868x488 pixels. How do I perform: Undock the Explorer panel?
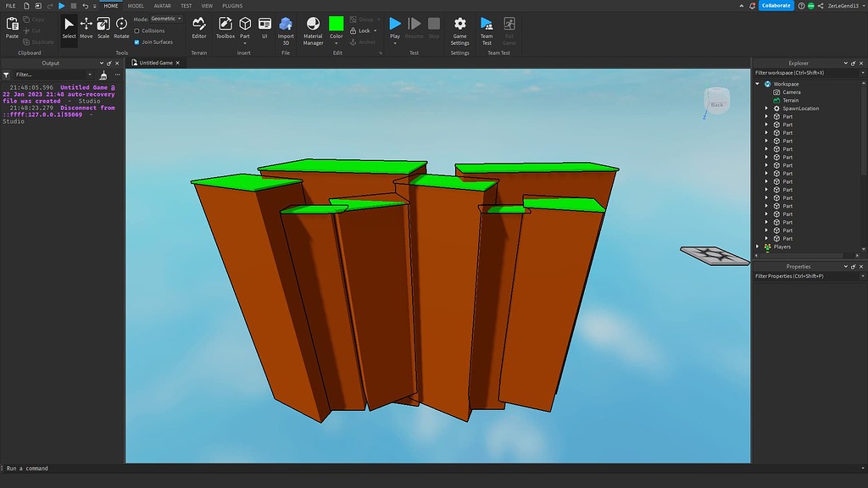pyautogui.click(x=853, y=63)
